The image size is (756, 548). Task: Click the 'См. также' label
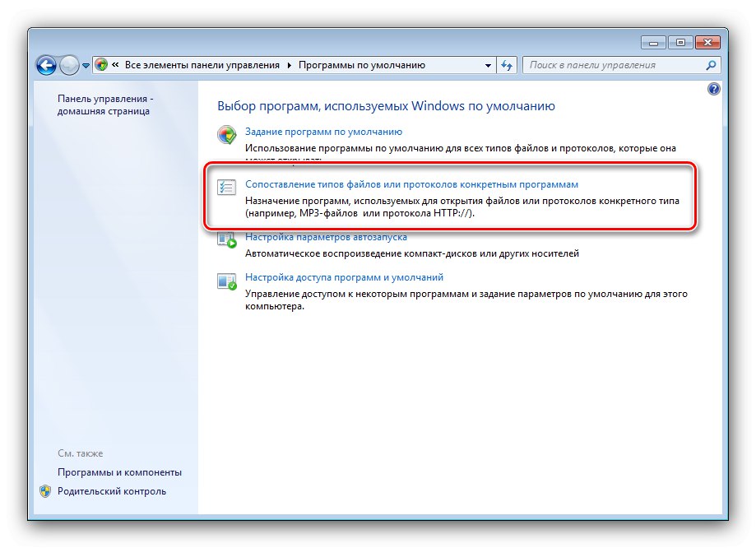click(x=80, y=453)
